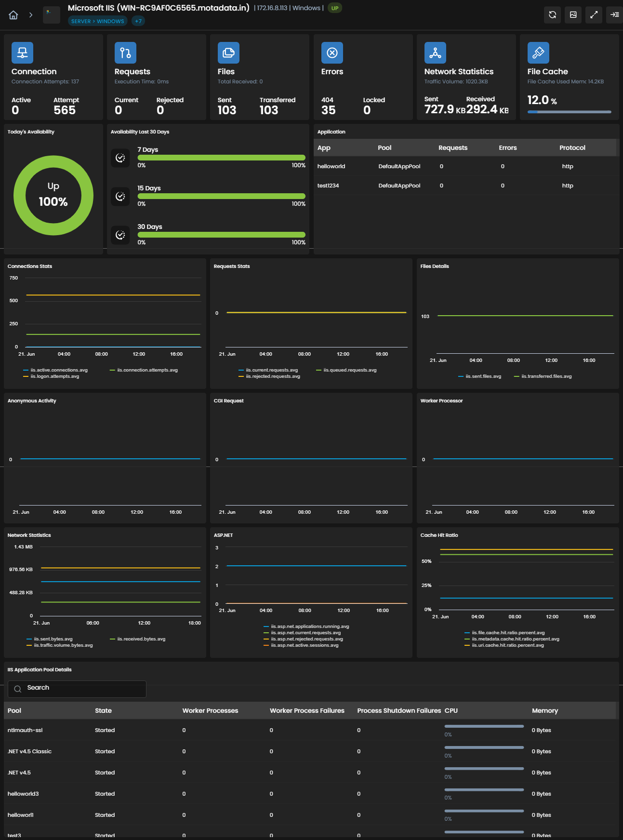Toggle iis.active.connections.avg legend series
Image resolution: width=623 pixels, height=840 pixels.
coord(55,370)
